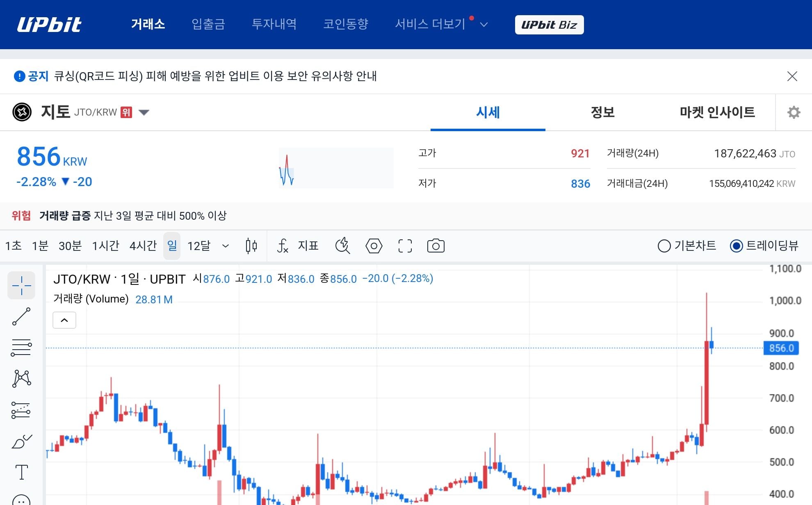Viewport: 812px width, 505px height.
Task: Select the text annotation tool
Action: [21, 472]
